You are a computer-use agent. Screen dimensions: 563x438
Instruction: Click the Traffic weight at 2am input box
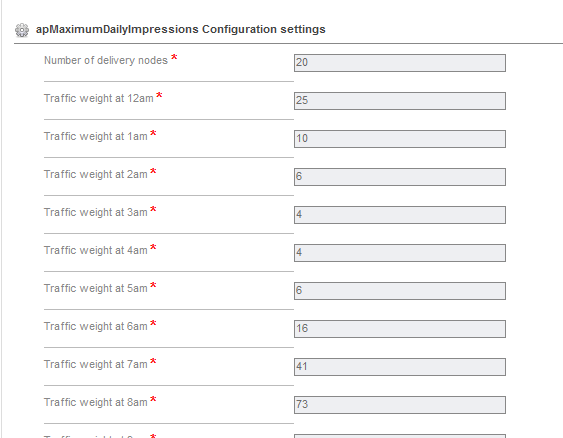400,177
